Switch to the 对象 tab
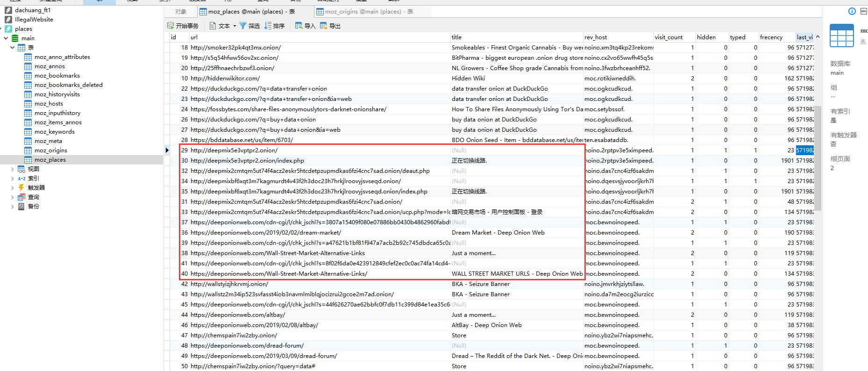Viewport: 868px width, 371px height. [181, 11]
